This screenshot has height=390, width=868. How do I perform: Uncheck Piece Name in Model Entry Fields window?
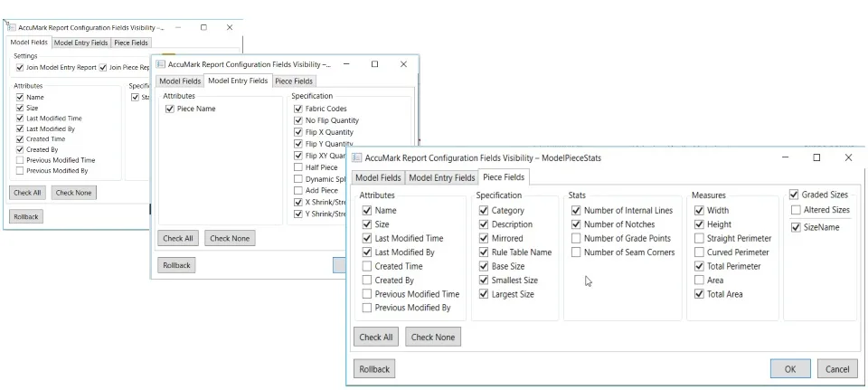coord(169,109)
